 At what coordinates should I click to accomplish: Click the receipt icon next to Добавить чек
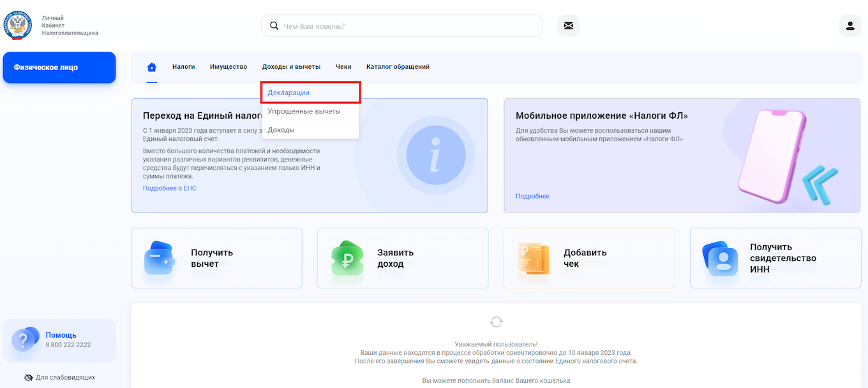[533, 258]
